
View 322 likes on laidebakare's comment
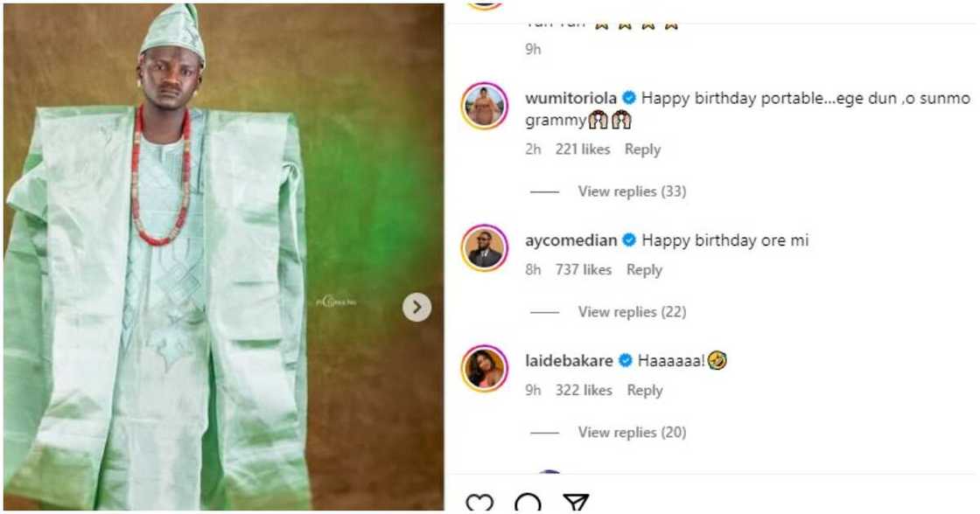point(584,391)
